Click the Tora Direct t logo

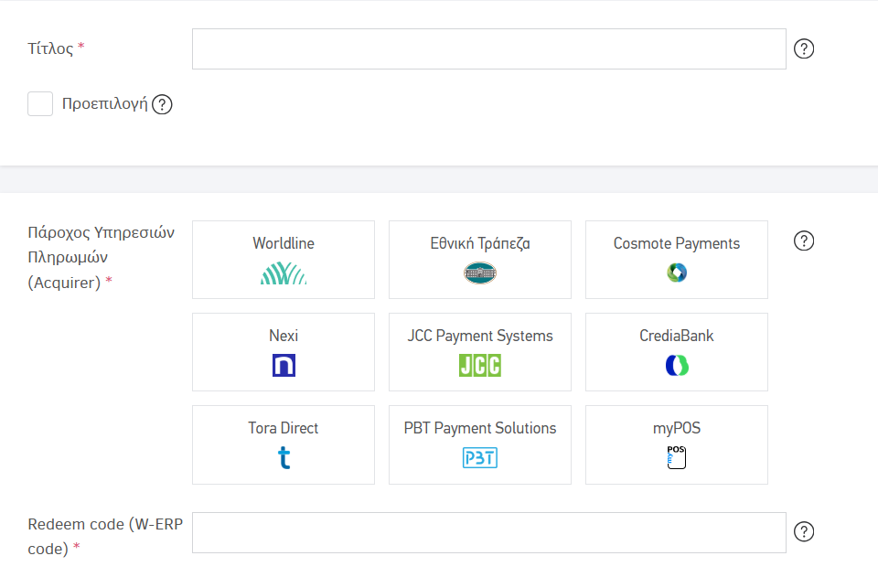pyautogui.click(x=284, y=457)
